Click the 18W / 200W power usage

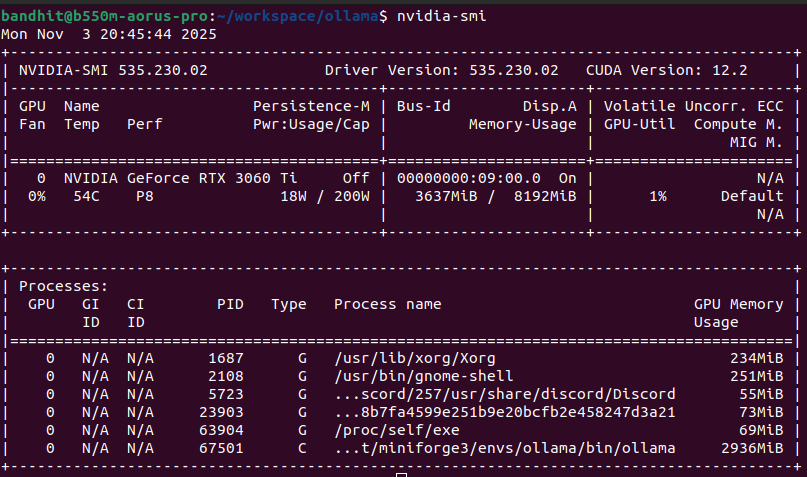tap(325, 196)
